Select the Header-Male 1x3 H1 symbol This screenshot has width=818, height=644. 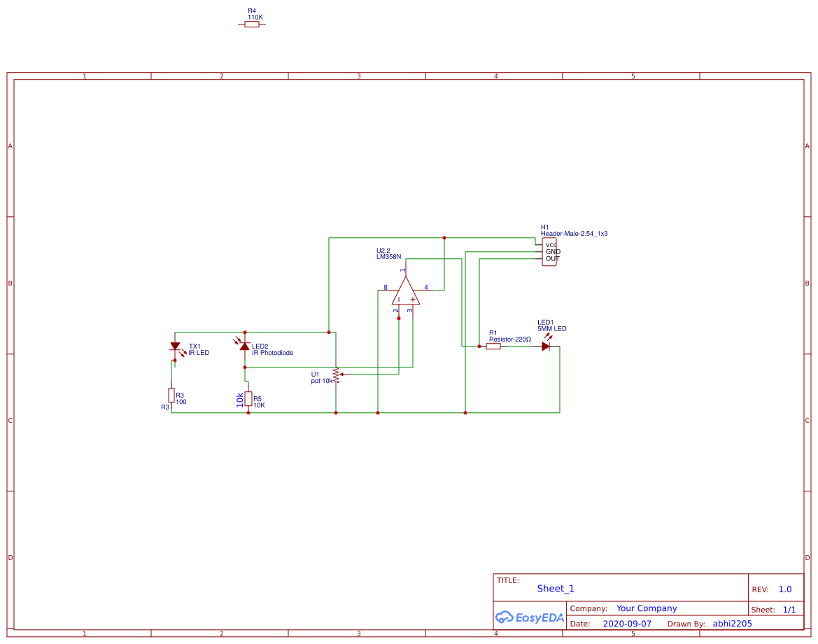[549, 251]
